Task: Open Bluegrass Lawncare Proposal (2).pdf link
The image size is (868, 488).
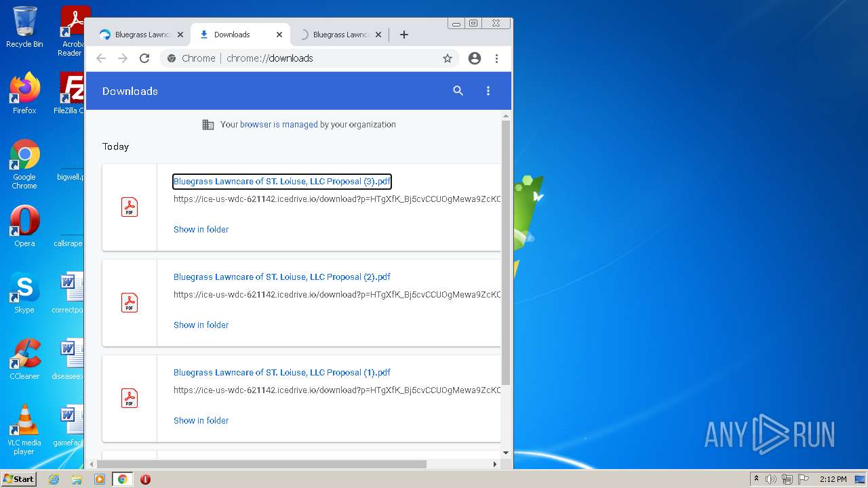Action: pos(282,277)
